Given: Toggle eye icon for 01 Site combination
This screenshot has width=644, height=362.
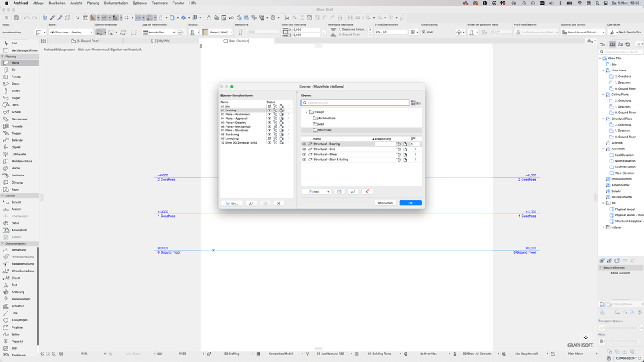Looking at the screenshot, I should click(x=269, y=106).
